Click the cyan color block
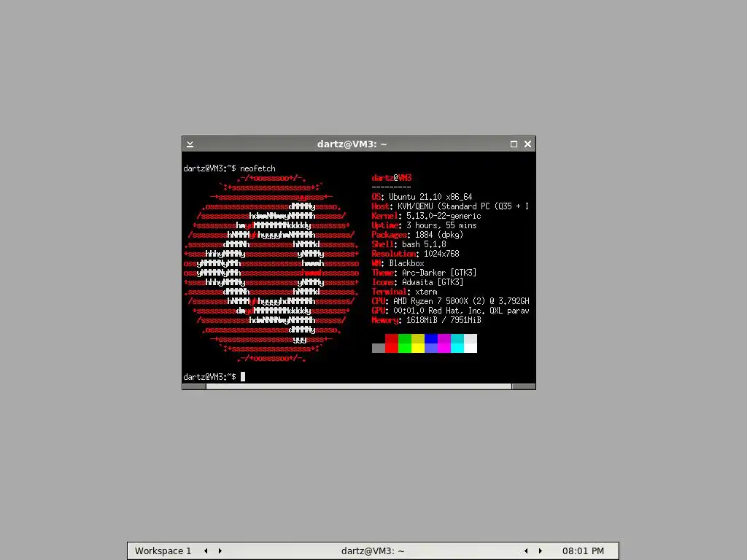 (457, 348)
